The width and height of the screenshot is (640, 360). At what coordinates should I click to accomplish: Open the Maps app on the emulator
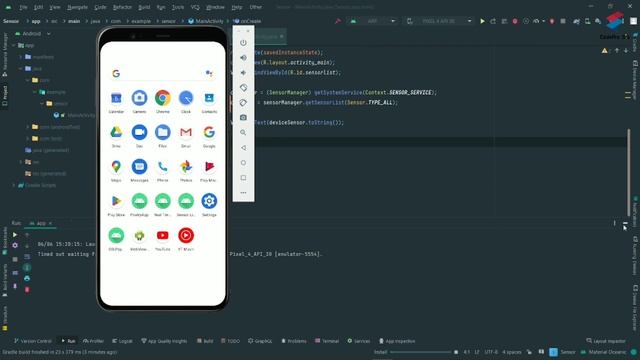point(116,167)
